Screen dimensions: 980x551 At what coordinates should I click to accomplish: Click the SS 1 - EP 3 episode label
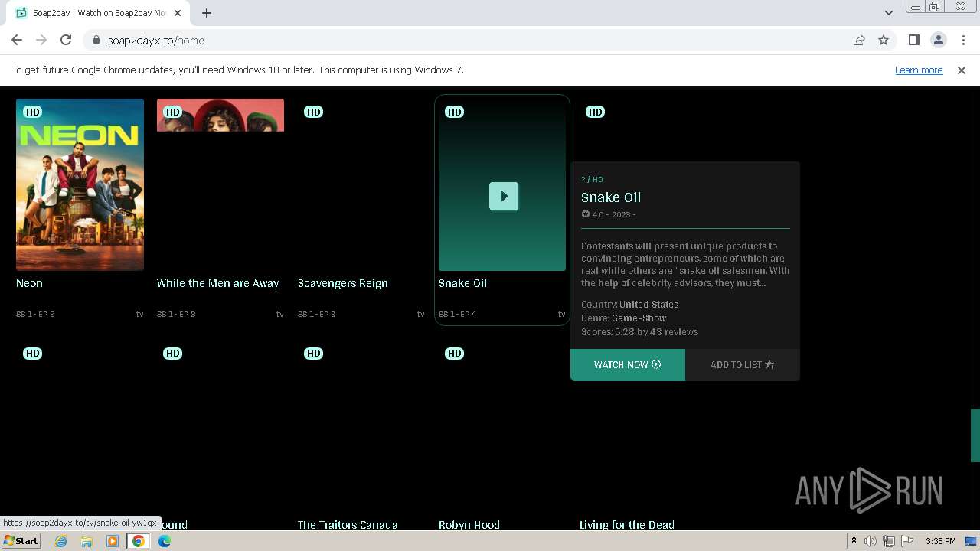click(x=317, y=315)
